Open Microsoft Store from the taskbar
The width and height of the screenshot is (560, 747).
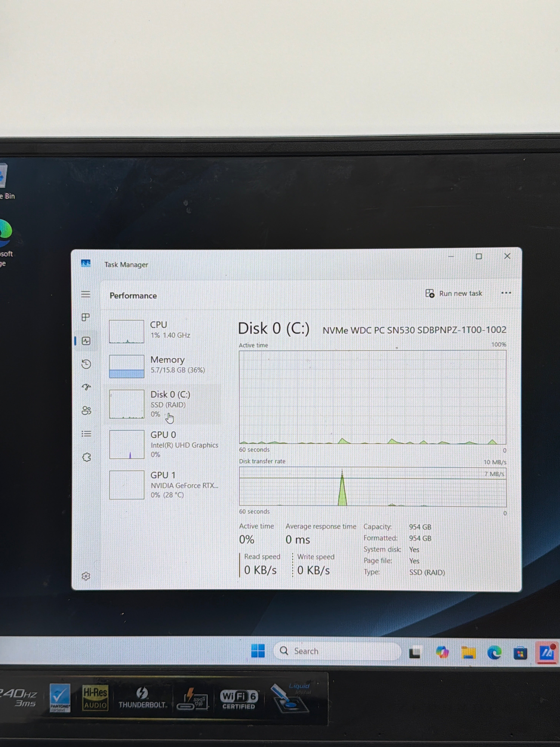point(520,653)
